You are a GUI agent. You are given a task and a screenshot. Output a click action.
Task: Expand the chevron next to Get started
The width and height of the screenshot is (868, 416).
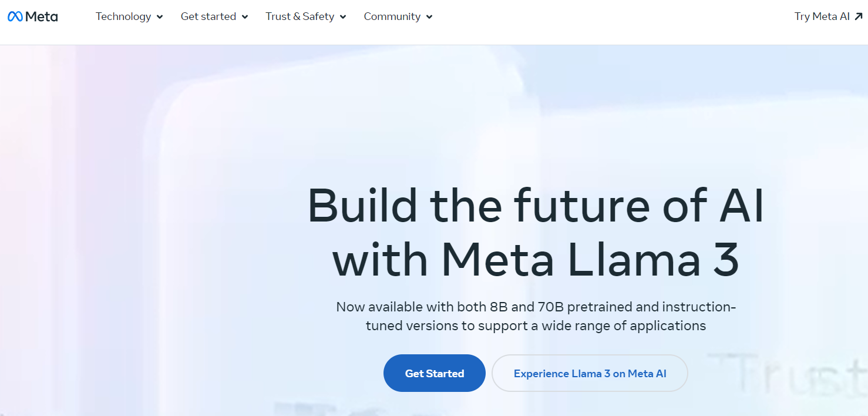pos(245,17)
